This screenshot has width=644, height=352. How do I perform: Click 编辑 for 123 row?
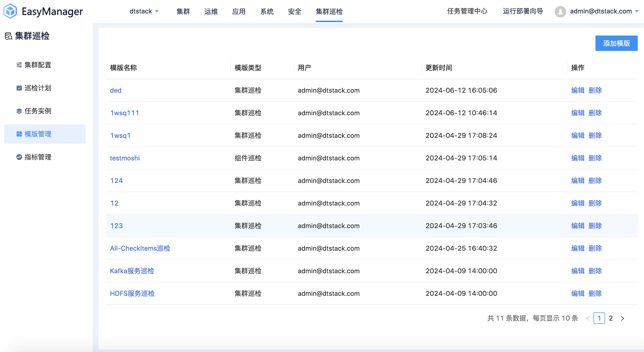click(x=578, y=225)
